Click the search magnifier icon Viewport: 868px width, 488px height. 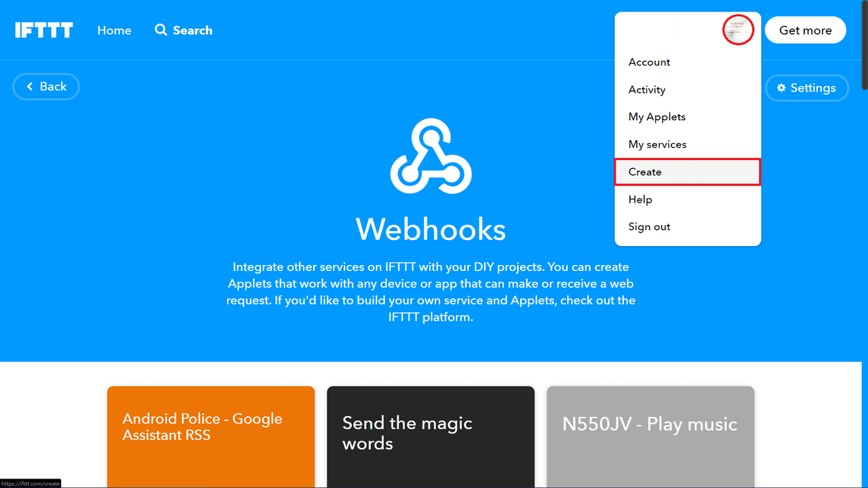click(161, 30)
